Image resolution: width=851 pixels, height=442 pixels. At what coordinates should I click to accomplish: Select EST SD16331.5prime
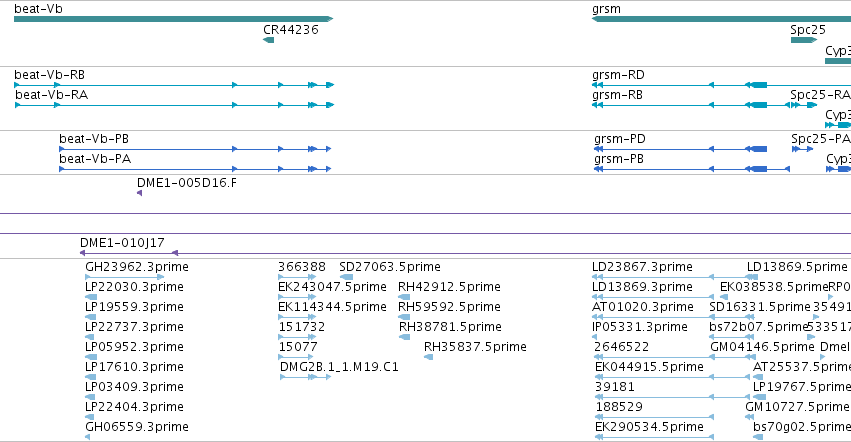(760, 307)
